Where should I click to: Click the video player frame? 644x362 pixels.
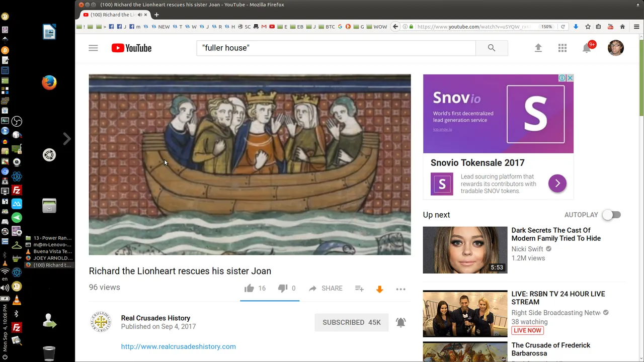pyautogui.click(x=250, y=164)
